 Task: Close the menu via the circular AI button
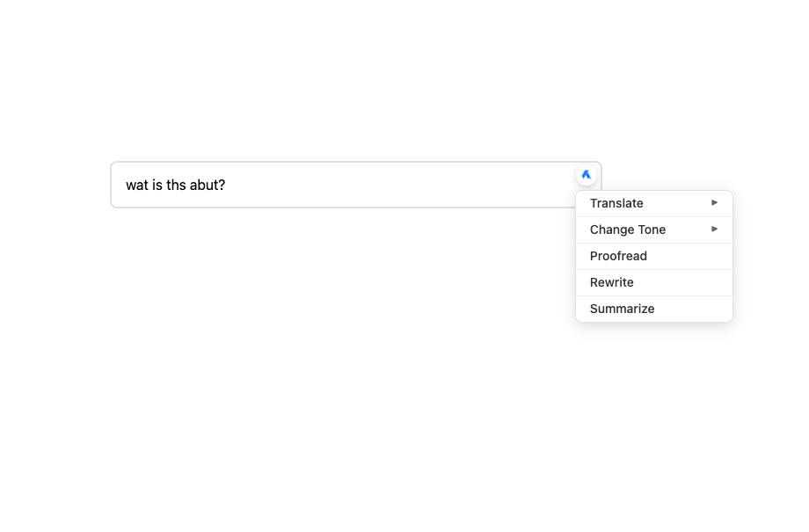tap(587, 175)
